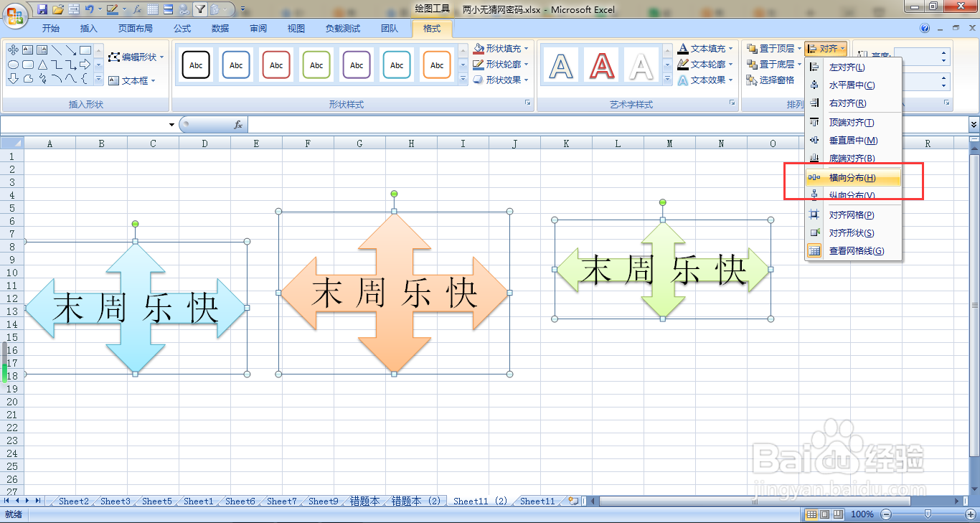Toggle 对齐网格(P) snap to grid option
Viewport: 980px width, 523px height.
click(854, 215)
